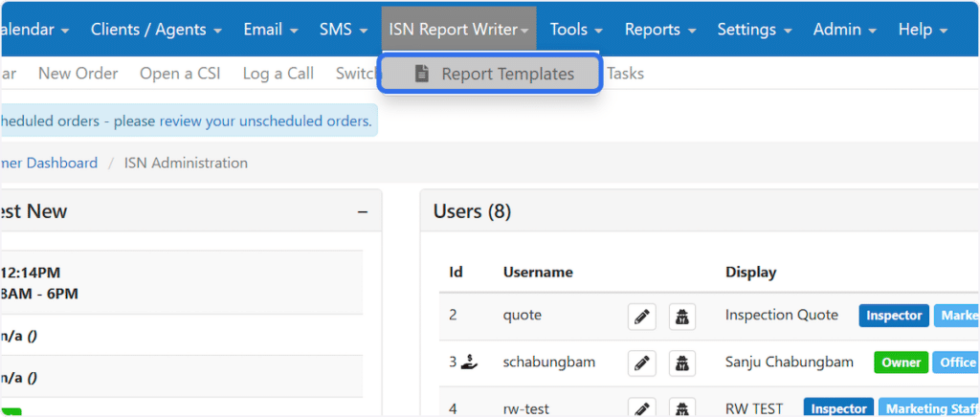
Task: Click the impersonate icon for rw-test
Action: [680, 407]
